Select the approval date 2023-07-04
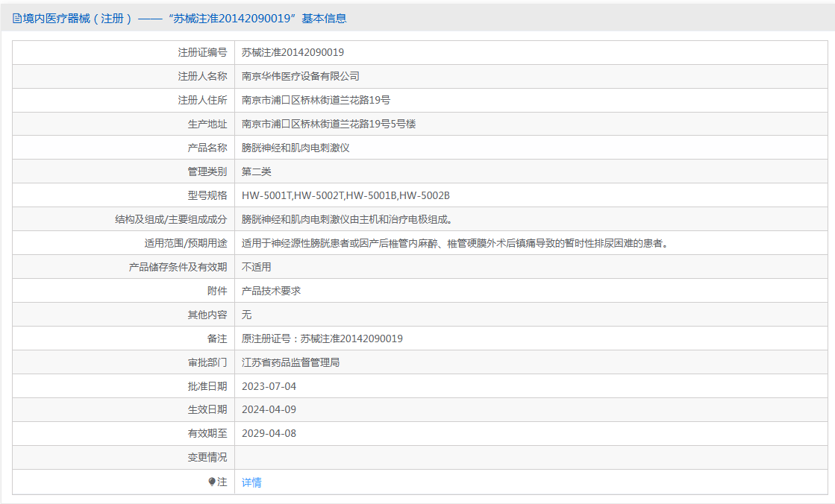 (x=269, y=386)
